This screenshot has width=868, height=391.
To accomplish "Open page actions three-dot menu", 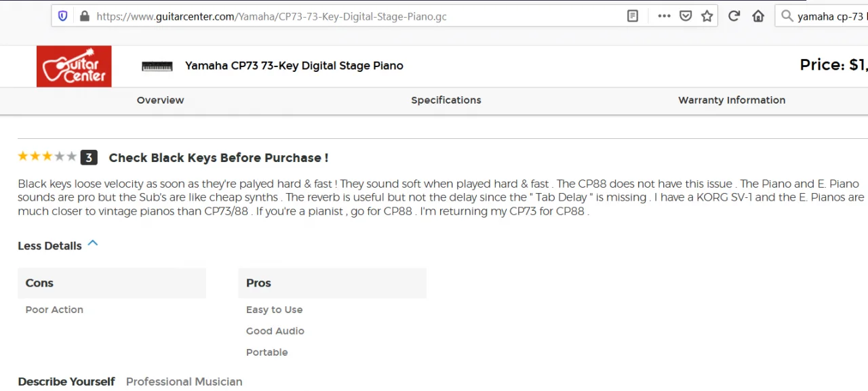I will [664, 16].
